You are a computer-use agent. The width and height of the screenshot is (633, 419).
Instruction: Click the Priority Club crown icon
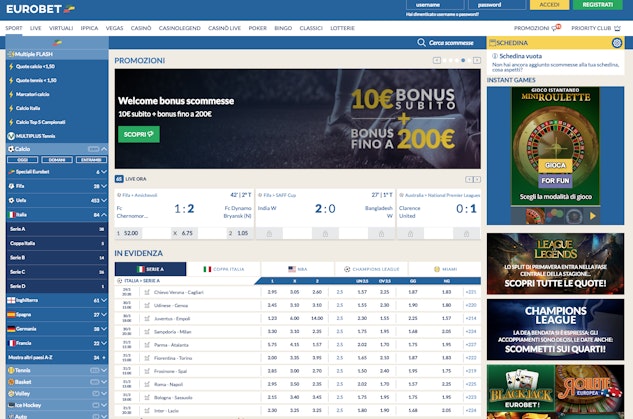click(617, 28)
